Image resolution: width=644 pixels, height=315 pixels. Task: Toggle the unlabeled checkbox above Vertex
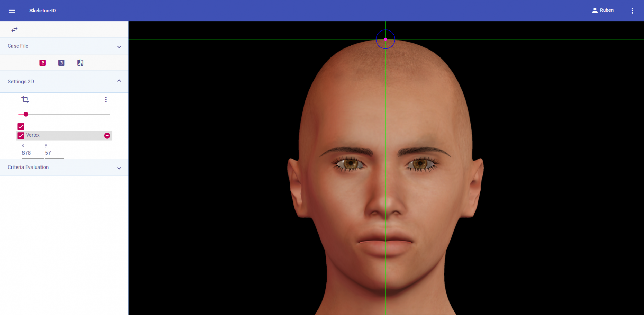(x=21, y=127)
